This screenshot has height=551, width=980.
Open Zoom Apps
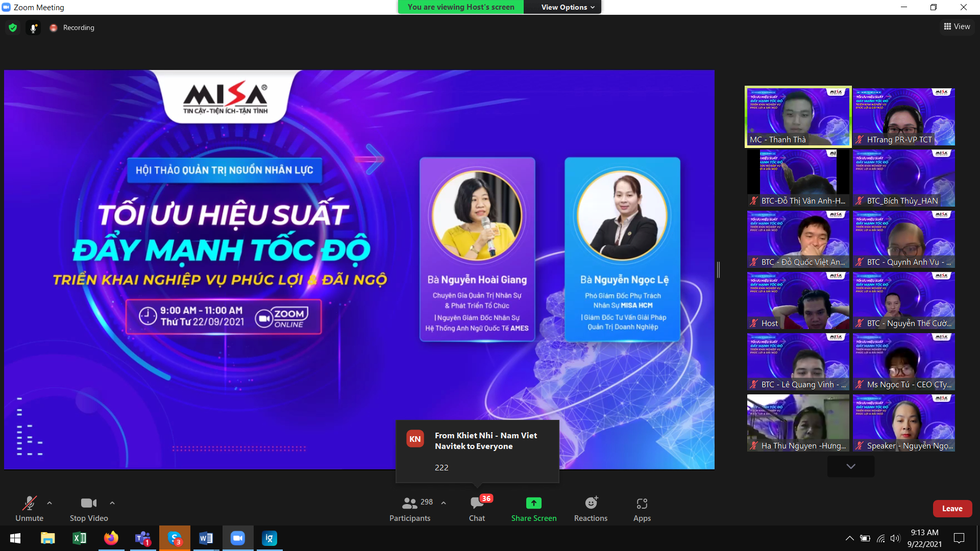point(642,509)
